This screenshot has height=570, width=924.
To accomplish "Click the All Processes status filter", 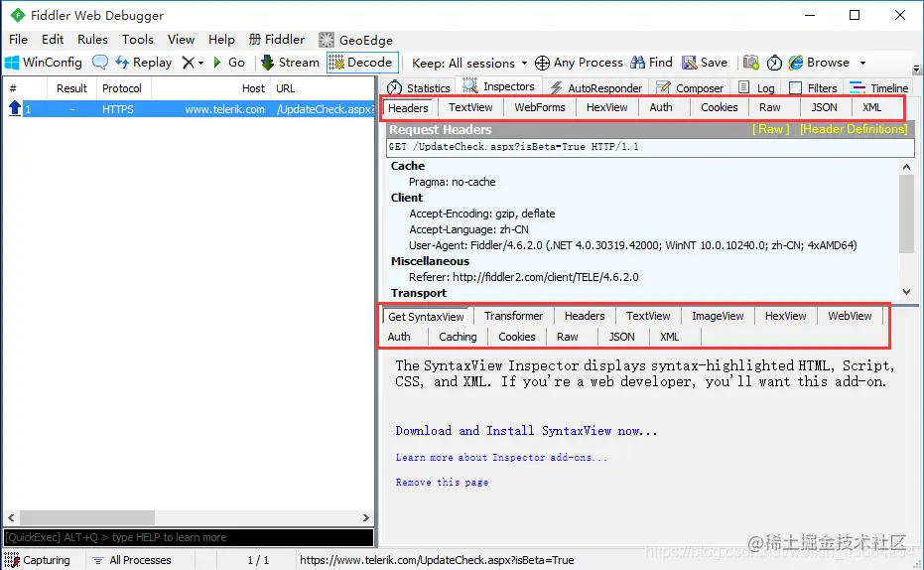I will click(x=133, y=560).
